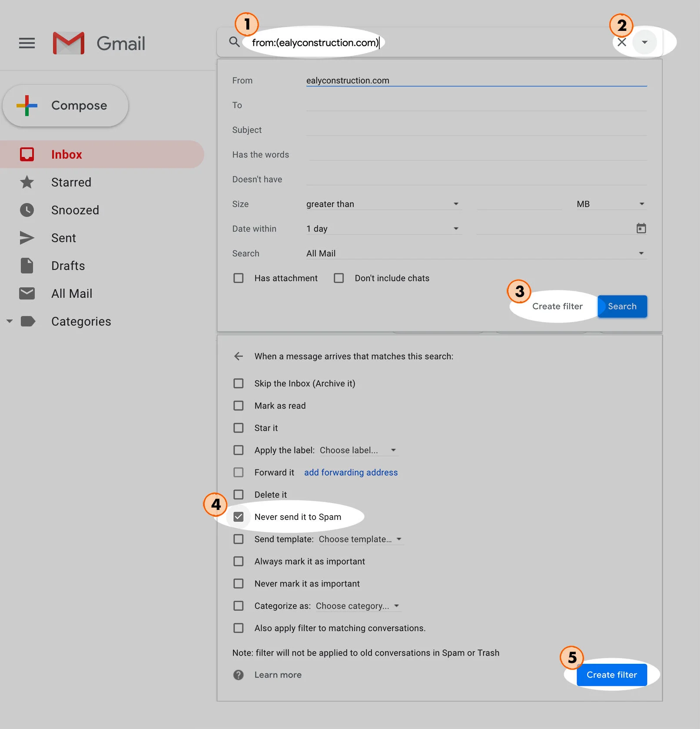Check Skip the Inbox (Archive it)

[239, 383]
